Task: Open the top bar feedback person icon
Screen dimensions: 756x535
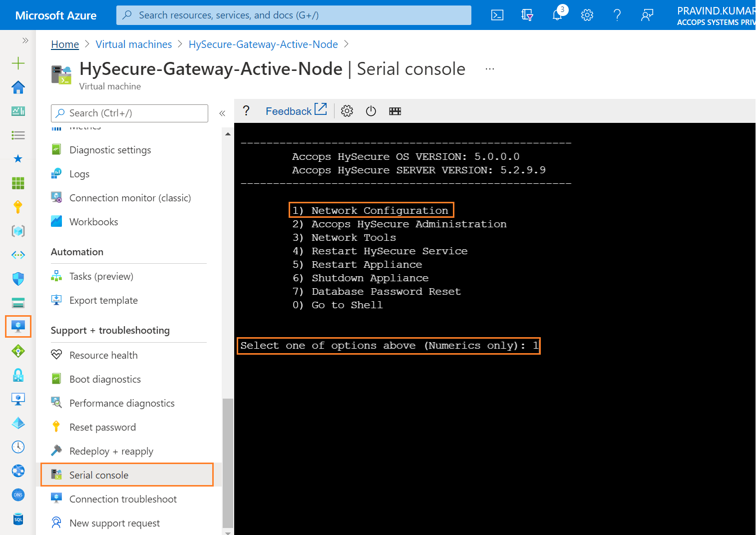Action: 647,15
